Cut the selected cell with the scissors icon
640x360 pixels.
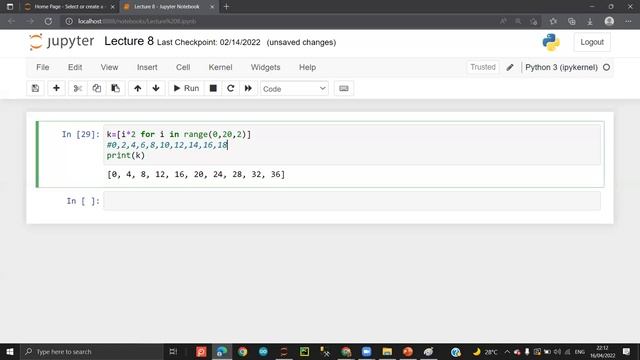(78, 88)
